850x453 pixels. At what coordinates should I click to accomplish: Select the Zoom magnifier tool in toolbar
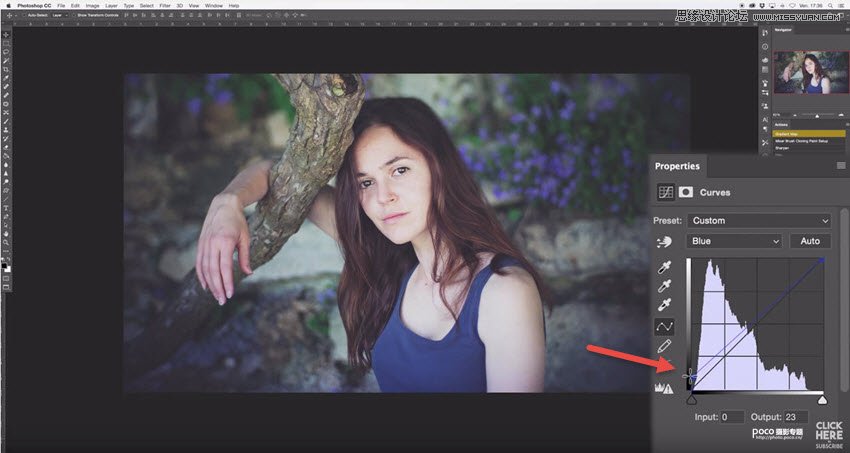click(6, 242)
